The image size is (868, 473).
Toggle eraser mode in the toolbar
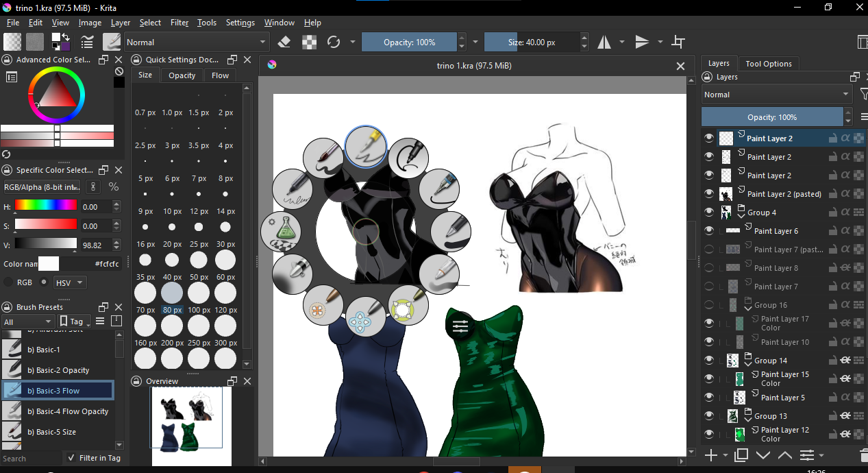coord(285,42)
